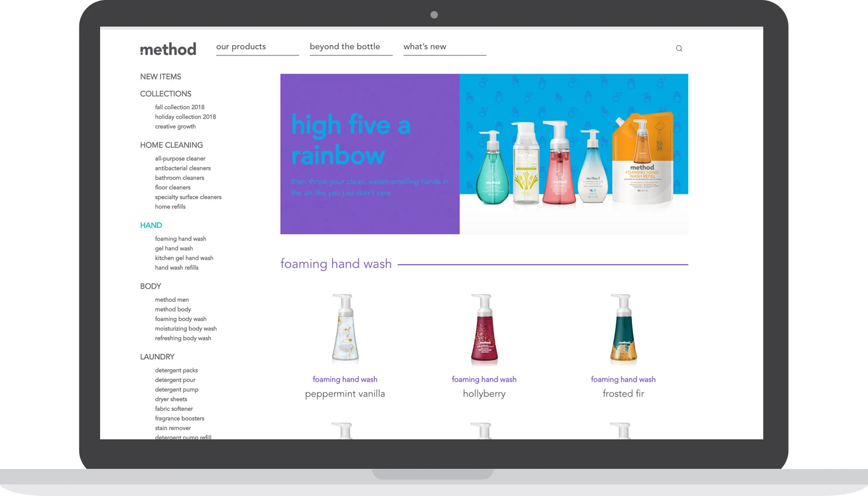868x496 pixels.
Task: Open stain remover link
Action: click(x=172, y=428)
